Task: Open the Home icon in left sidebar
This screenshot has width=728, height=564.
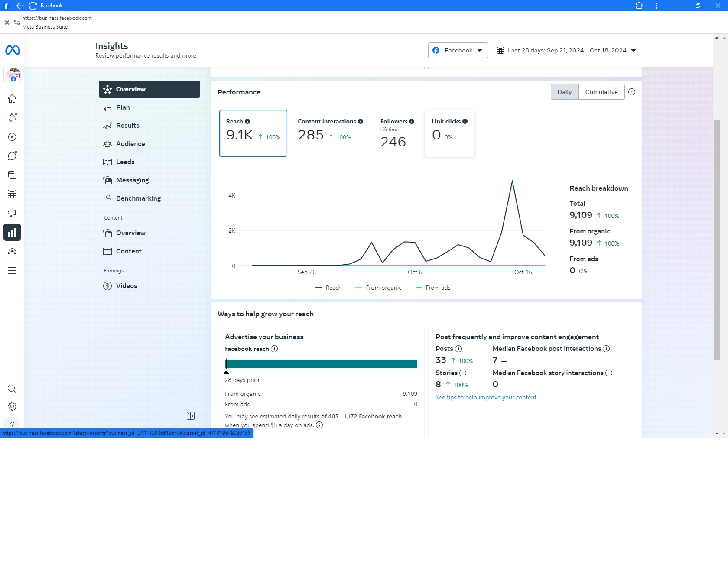Action: coord(12,99)
